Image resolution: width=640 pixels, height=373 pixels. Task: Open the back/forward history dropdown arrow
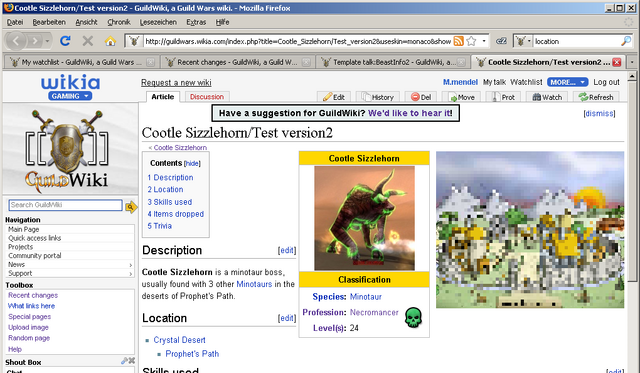pyautogui.click(x=47, y=41)
